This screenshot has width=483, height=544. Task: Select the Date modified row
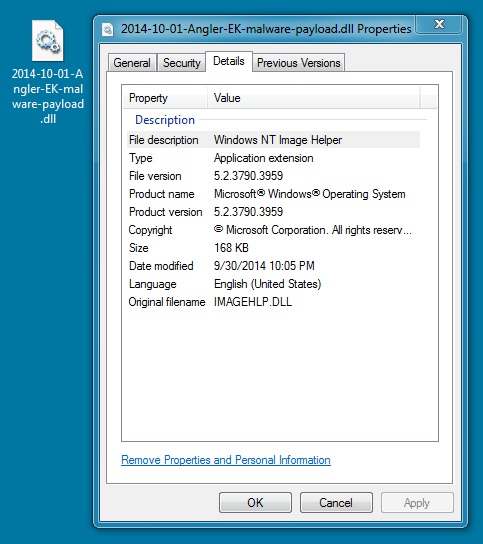(273, 266)
